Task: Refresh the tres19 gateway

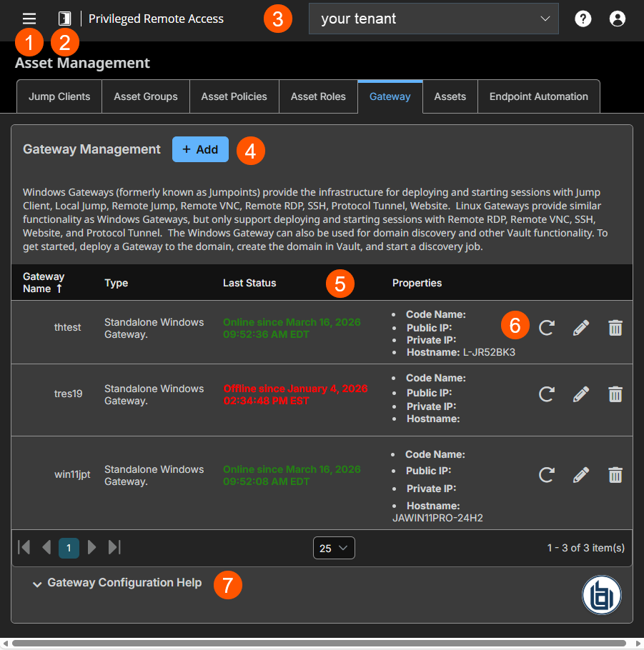Action: [547, 394]
